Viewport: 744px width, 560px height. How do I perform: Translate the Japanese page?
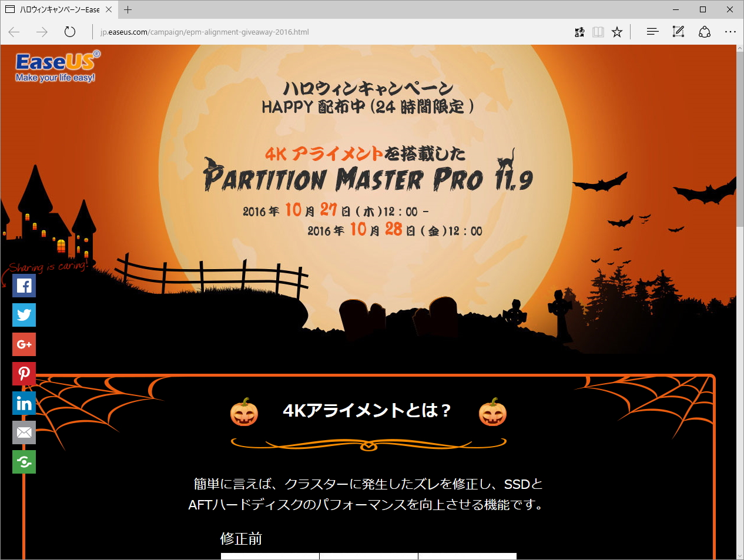(579, 32)
